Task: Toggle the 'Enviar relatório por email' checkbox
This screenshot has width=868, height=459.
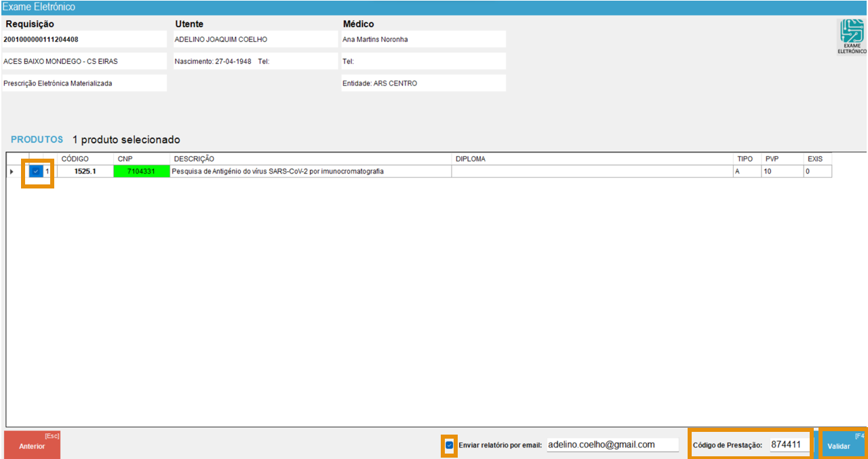Action: click(x=449, y=445)
